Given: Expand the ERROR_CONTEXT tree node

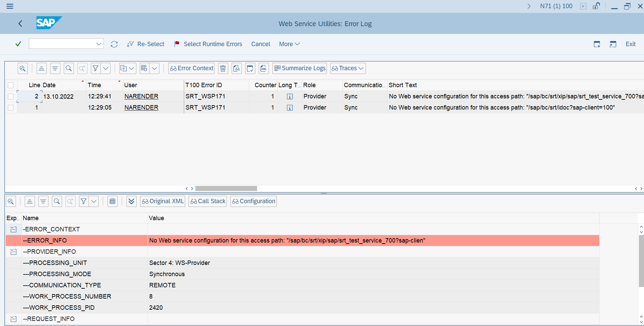Looking at the screenshot, I should point(13,229).
